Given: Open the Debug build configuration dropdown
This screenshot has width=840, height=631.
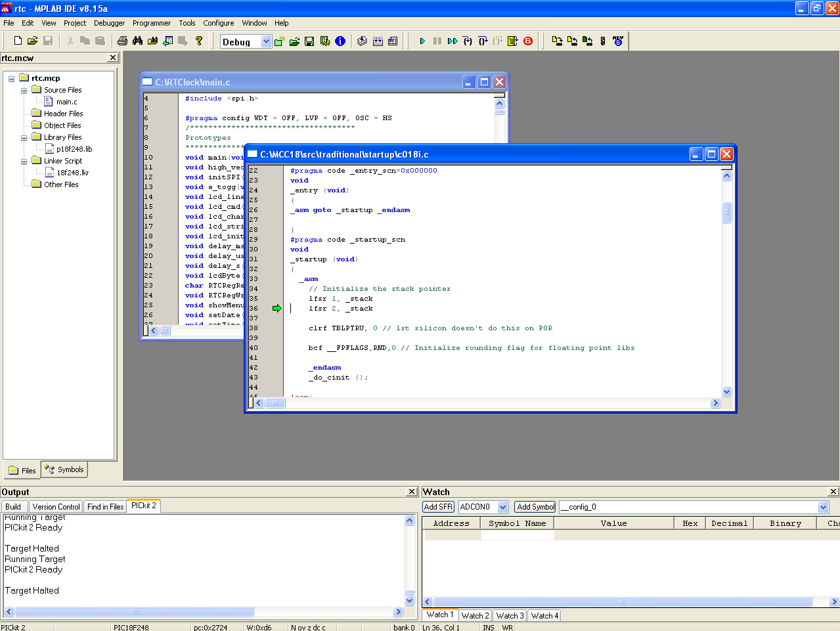Looking at the screenshot, I should 266,41.
